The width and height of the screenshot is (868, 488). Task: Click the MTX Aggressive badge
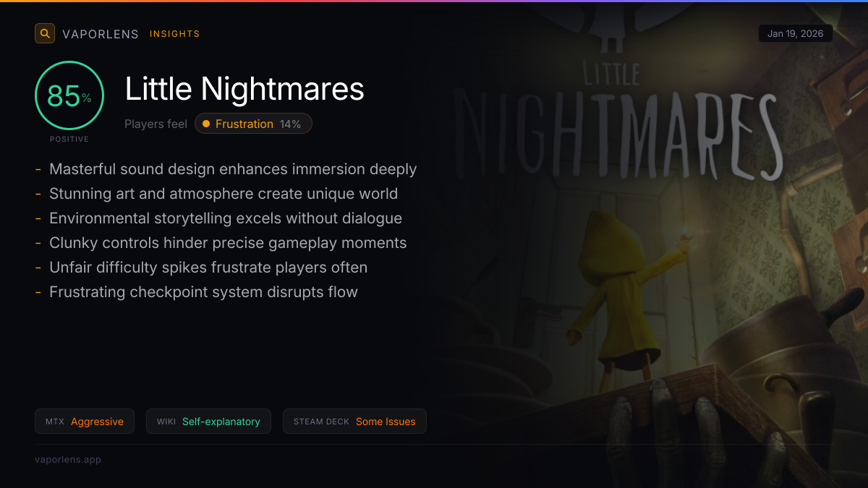(x=85, y=421)
